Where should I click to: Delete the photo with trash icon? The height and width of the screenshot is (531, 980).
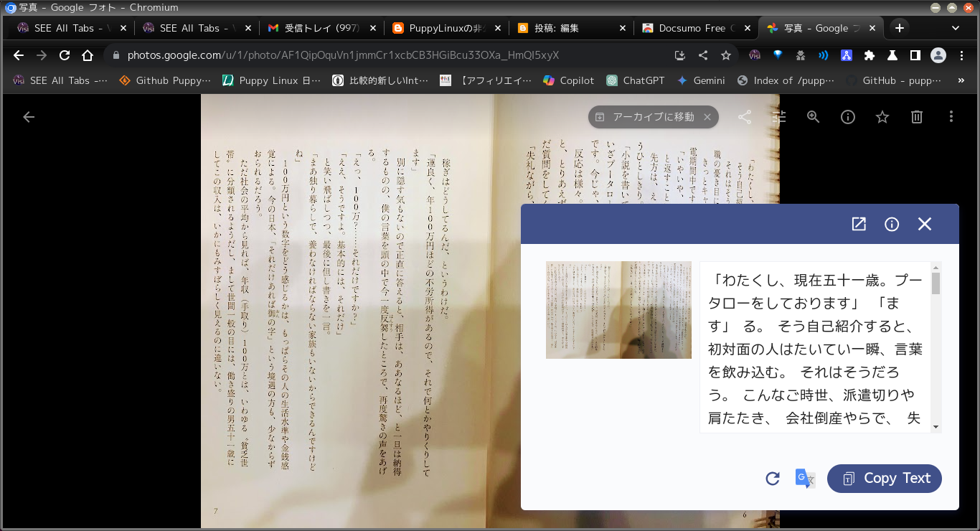(917, 117)
